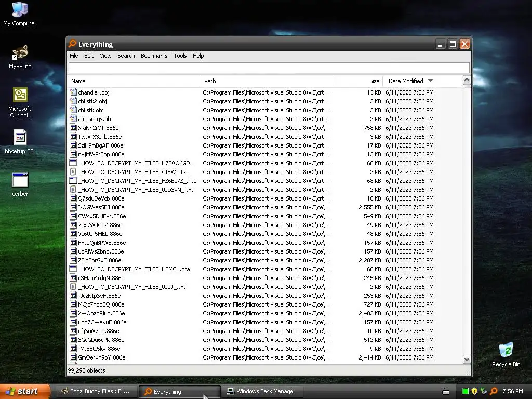Select file name XWOozhRlun.886e
Viewport: 532px width, 399px height.
click(x=101, y=313)
